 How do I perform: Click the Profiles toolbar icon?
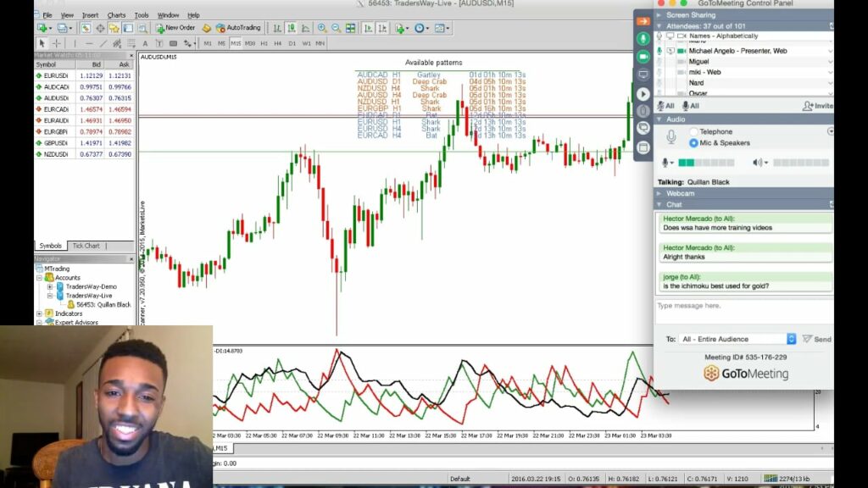tap(63, 28)
